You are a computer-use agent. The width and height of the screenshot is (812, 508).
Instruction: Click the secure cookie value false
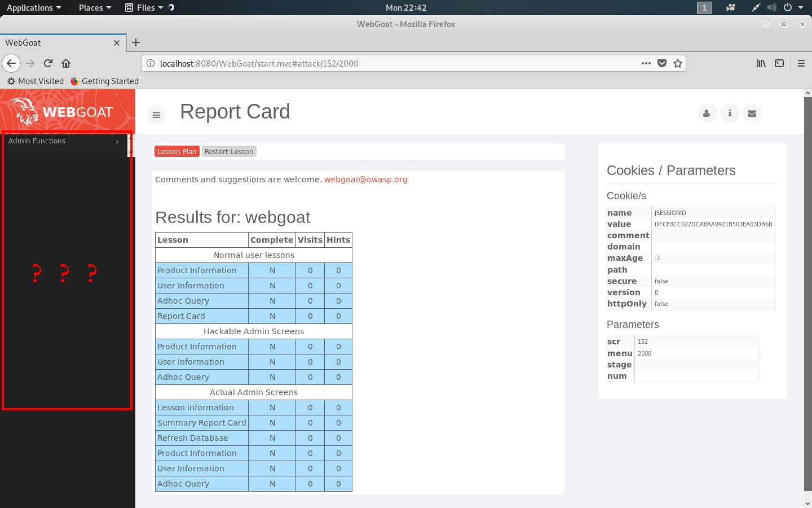tap(661, 281)
